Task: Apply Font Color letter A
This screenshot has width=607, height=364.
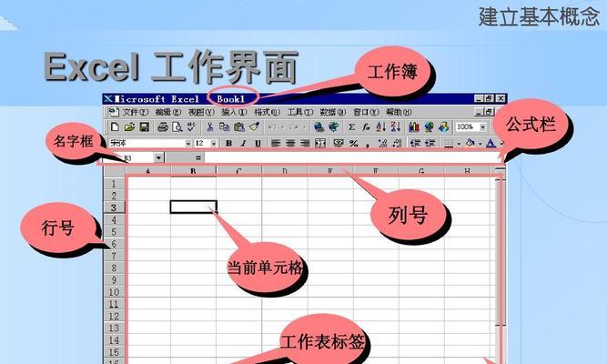Action: [491, 143]
